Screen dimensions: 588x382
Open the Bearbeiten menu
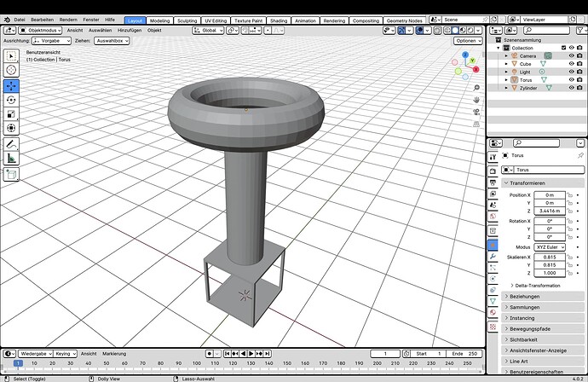pyautogui.click(x=42, y=20)
